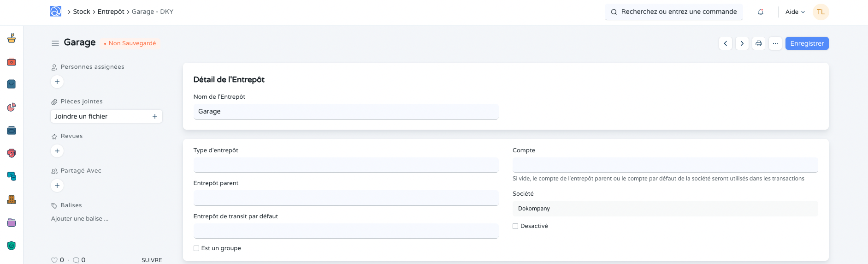Check the 'Desactivé' checkbox
868x264 pixels.
(x=515, y=226)
